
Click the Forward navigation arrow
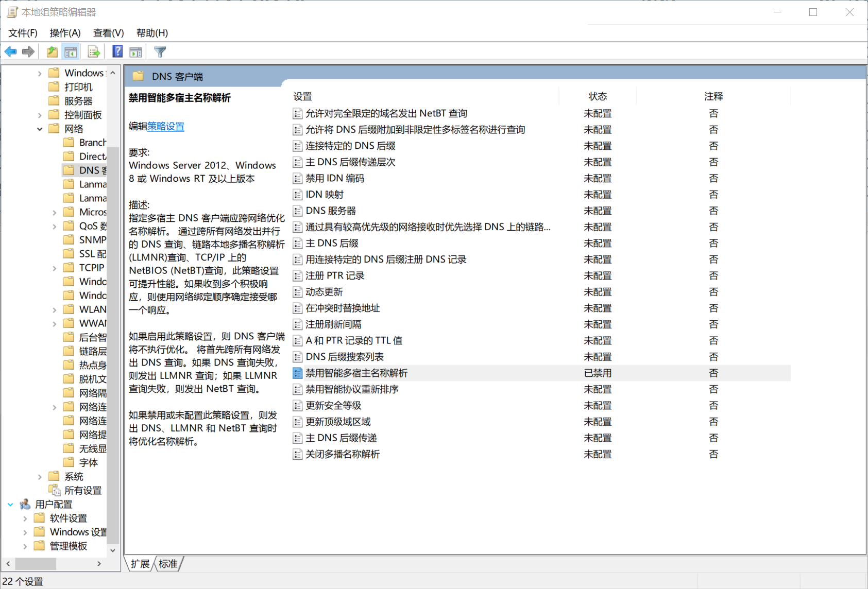point(28,51)
